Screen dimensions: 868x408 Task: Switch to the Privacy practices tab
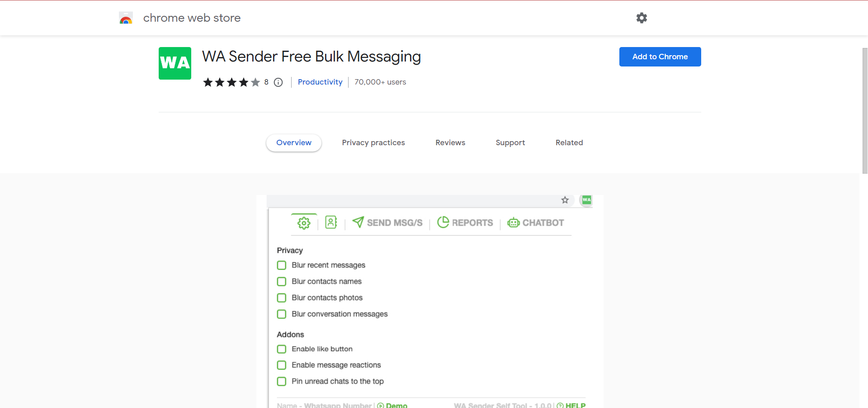(x=373, y=142)
